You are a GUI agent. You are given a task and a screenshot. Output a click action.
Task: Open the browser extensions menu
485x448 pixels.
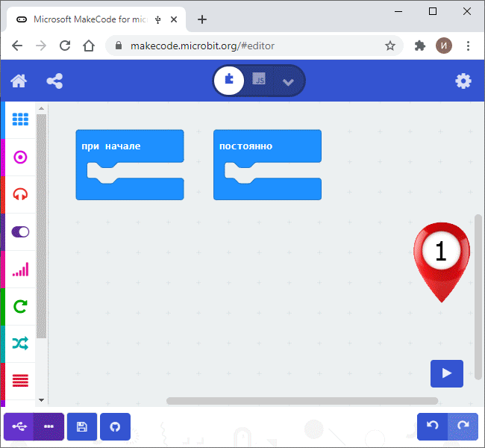[x=420, y=46]
